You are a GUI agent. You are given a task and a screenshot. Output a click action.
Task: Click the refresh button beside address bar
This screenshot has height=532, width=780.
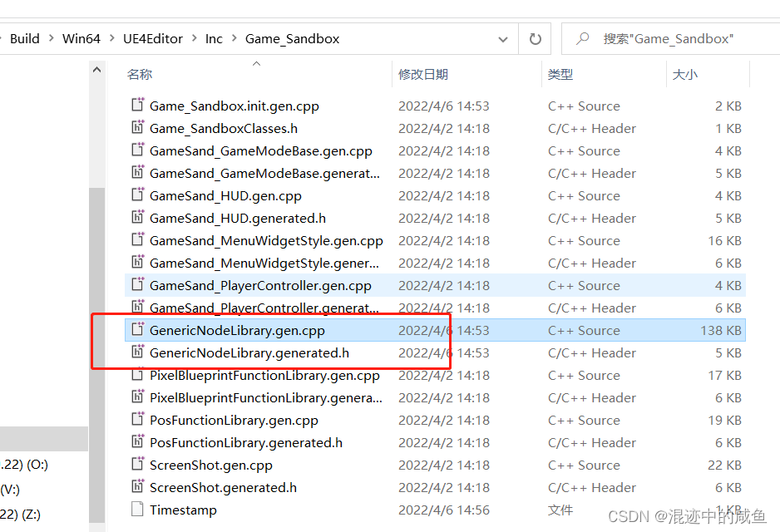click(535, 39)
